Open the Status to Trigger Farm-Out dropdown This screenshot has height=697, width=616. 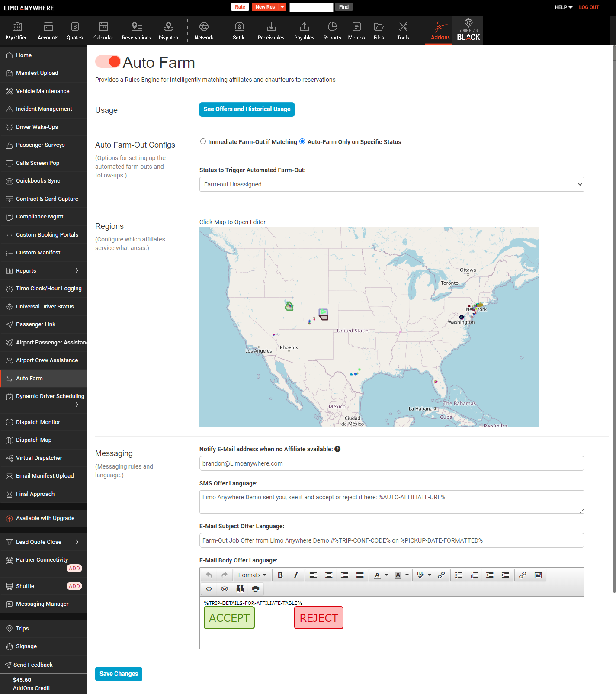tap(391, 184)
